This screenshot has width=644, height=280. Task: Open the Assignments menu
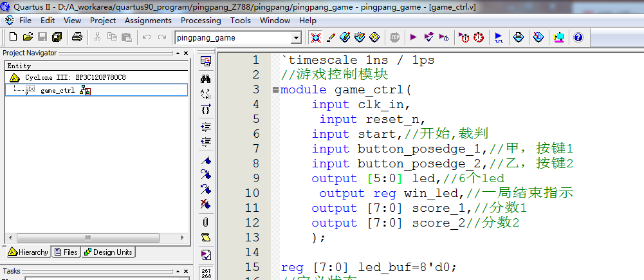[x=148, y=20]
